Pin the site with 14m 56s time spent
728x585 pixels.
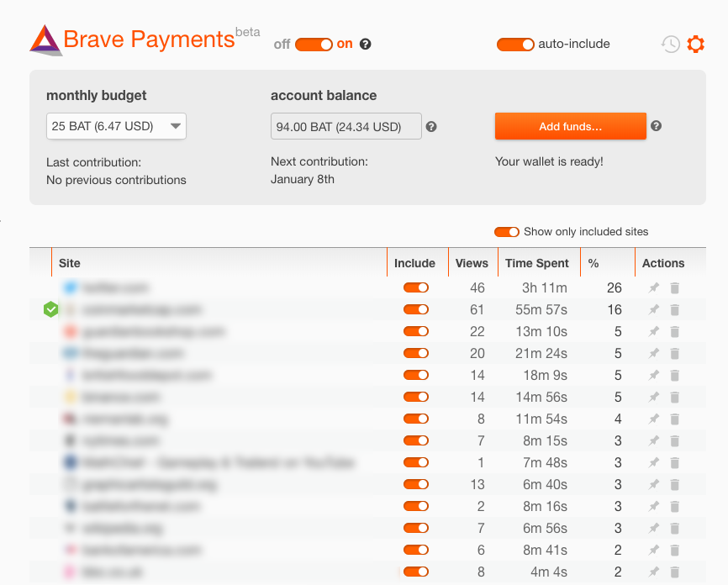[x=654, y=397]
